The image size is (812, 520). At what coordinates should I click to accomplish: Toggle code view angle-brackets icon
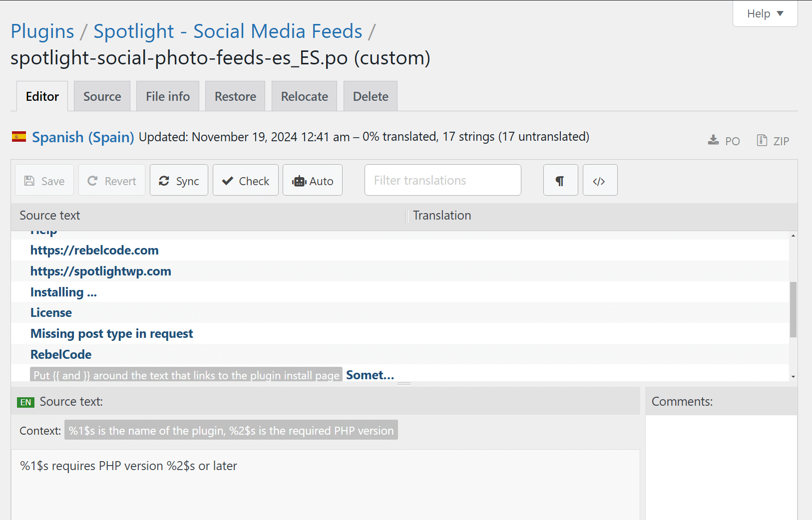click(600, 180)
